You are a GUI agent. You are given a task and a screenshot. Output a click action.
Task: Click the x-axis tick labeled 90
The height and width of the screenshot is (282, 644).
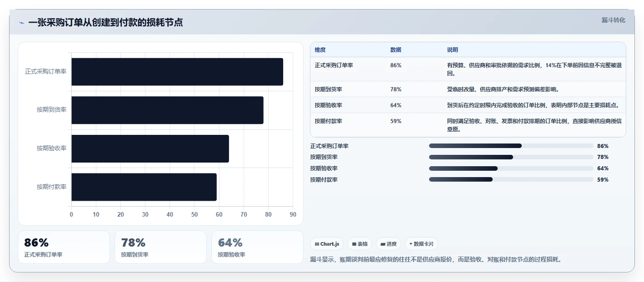click(x=293, y=215)
